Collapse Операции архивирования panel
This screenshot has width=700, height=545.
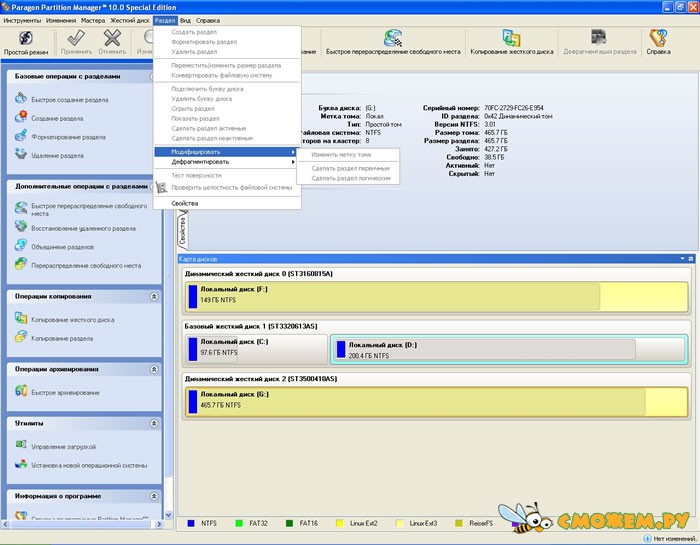click(154, 369)
